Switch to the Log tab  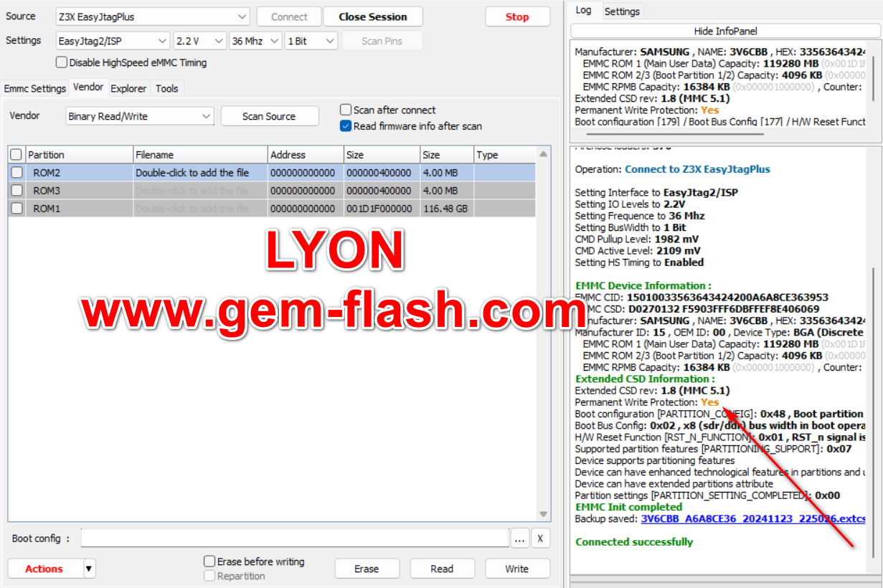pyautogui.click(x=584, y=10)
